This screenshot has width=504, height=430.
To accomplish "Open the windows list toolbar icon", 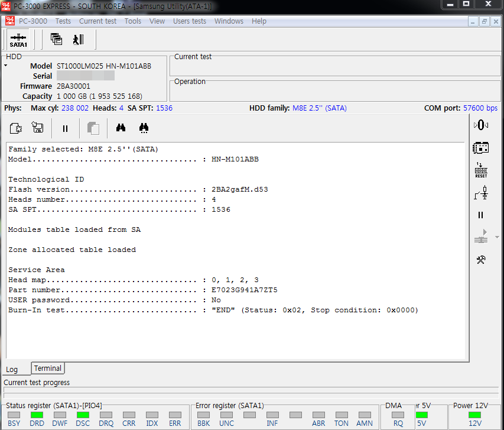I will 56,39.
